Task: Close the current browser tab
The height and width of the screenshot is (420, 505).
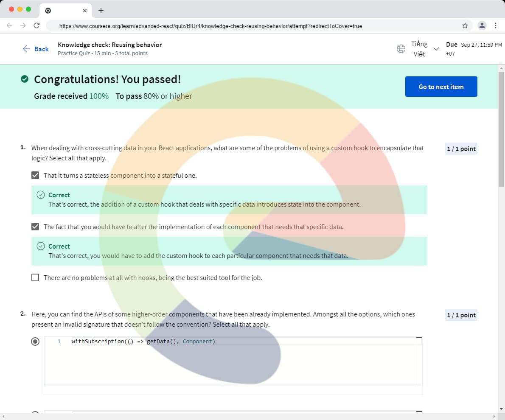Action: point(85,11)
